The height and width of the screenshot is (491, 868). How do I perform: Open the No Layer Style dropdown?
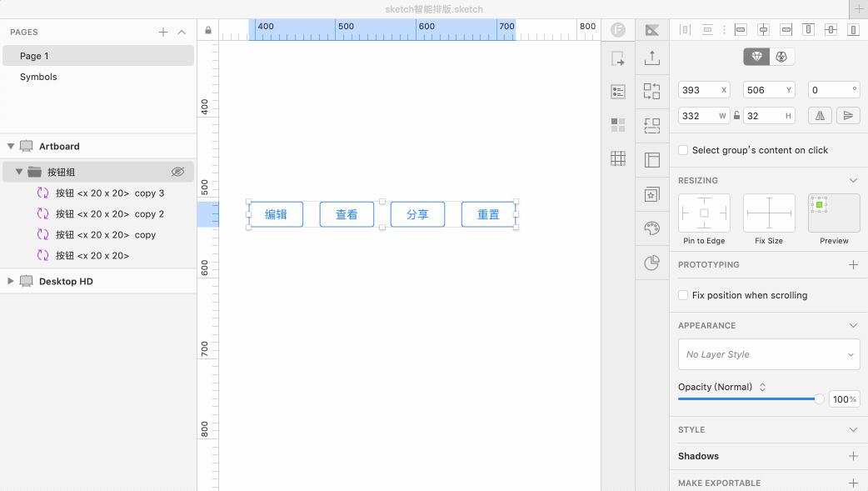pyautogui.click(x=769, y=354)
